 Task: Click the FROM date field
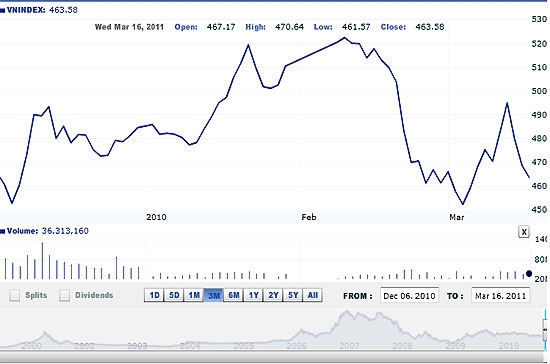pos(409,296)
